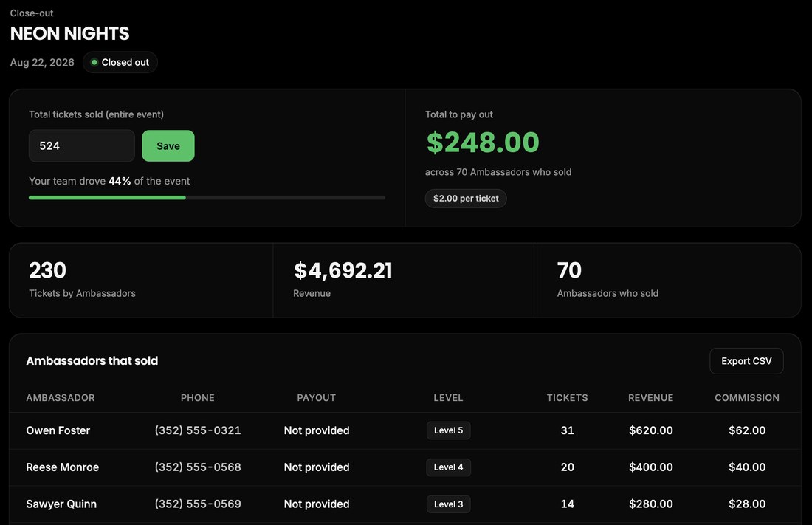This screenshot has height=525, width=812.
Task: Click the Level 5 badge
Action: point(449,430)
